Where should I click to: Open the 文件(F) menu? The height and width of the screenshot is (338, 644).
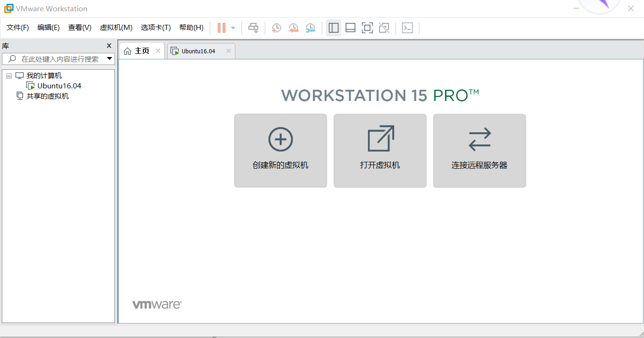18,28
